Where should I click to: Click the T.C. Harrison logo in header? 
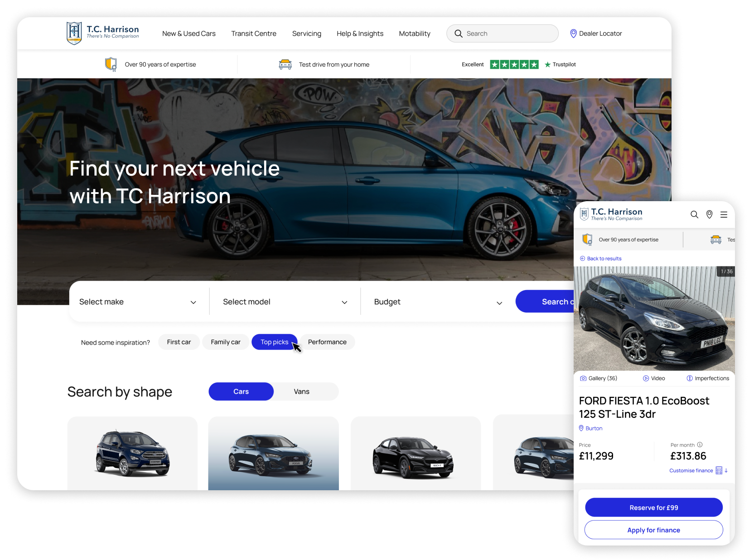[x=103, y=33]
